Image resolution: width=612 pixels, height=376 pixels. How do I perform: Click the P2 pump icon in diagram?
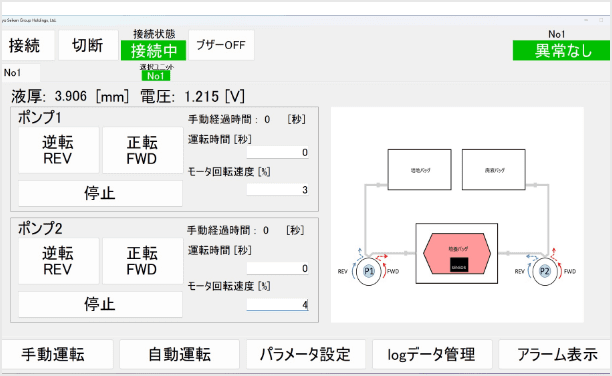click(545, 271)
